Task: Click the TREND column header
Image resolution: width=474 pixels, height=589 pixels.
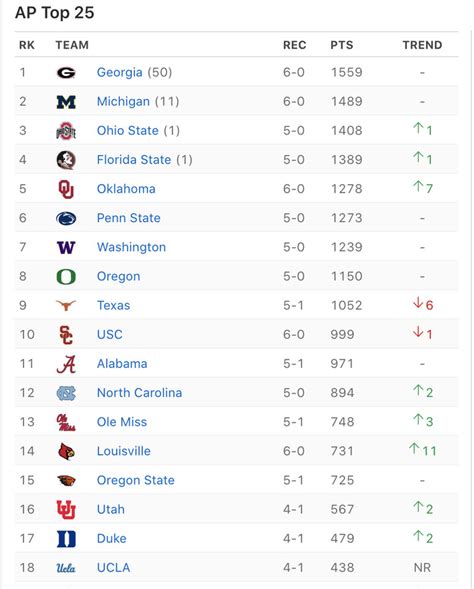Action: 422,45
